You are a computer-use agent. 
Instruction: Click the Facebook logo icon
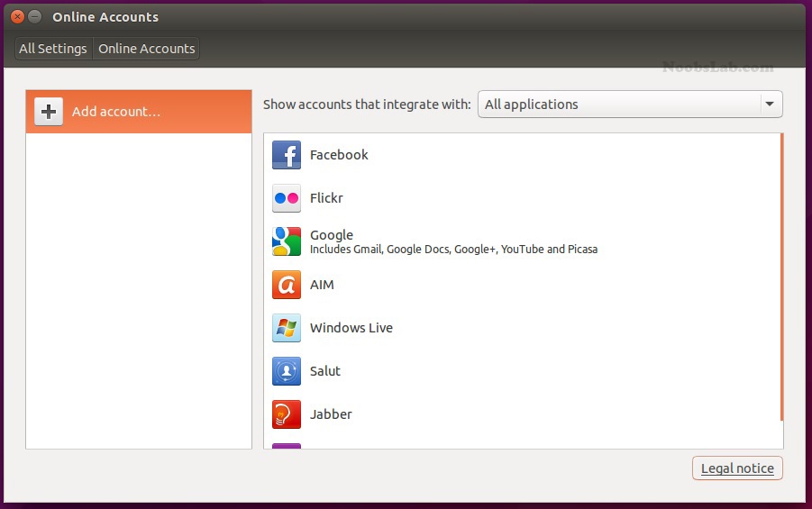[x=287, y=155]
